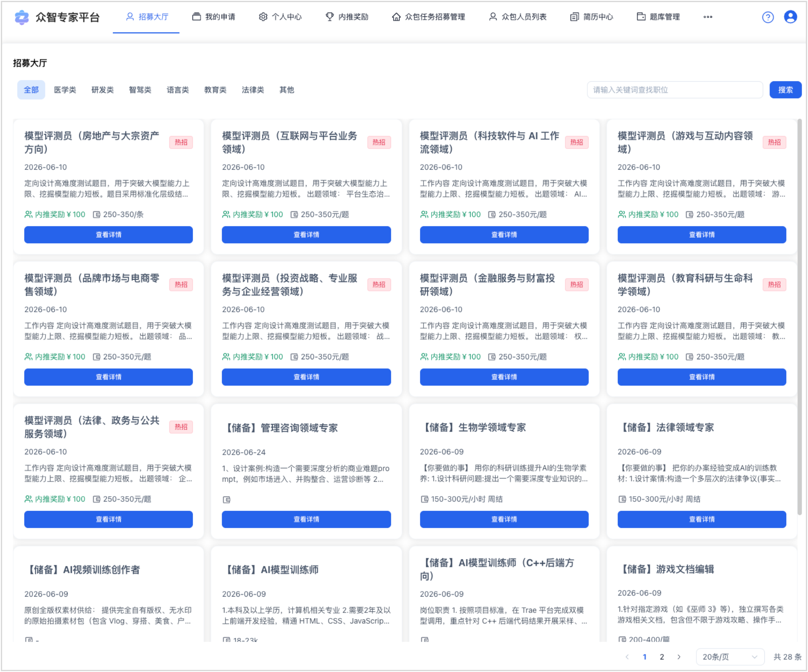
Task: Click the vertical scrollbar of job list
Action: pyautogui.click(x=799, y=317)
